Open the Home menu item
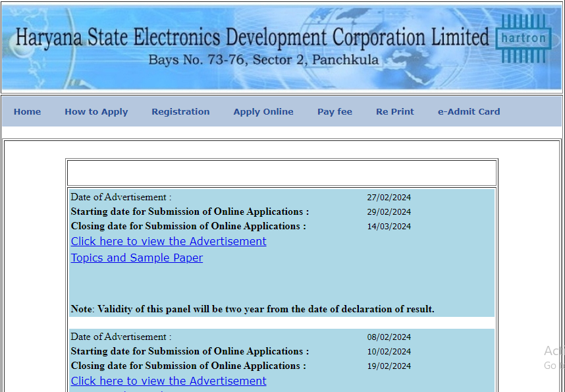This screenshot has height=392, width=565. point(28,112)
